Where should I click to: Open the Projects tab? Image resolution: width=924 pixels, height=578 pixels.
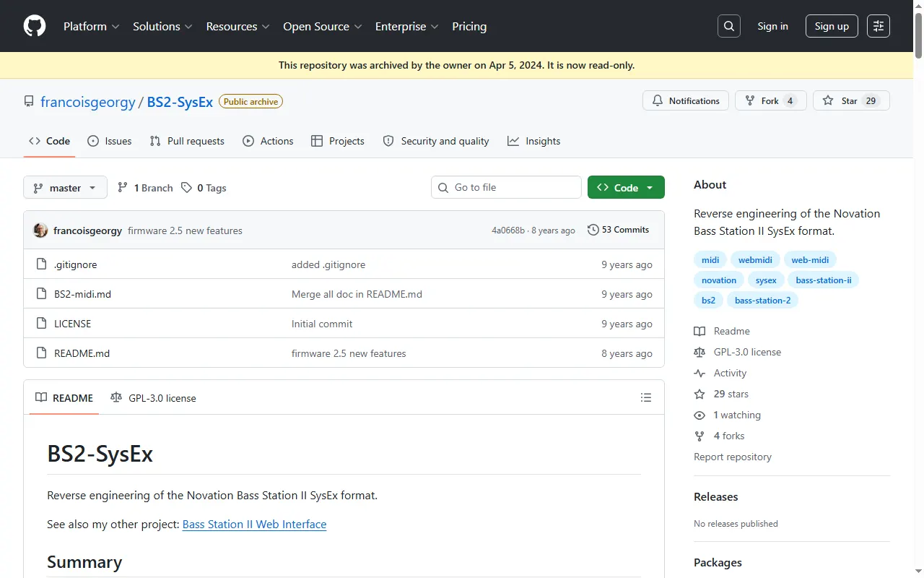click(x=337, y=141)
